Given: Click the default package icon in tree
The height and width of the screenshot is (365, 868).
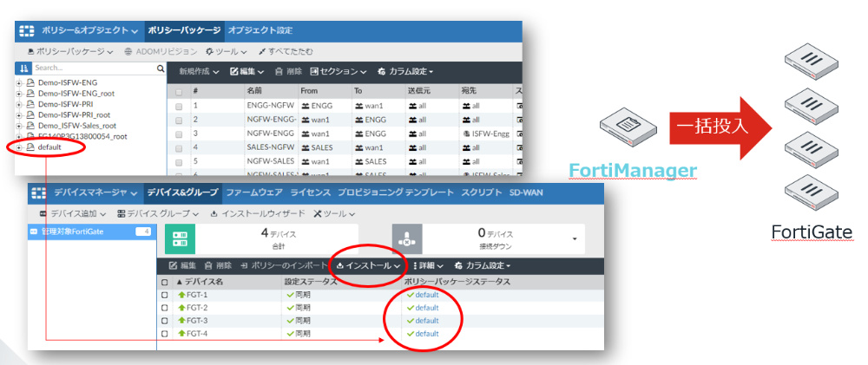Looking at the screenshot, I should (x=31, y=147).
